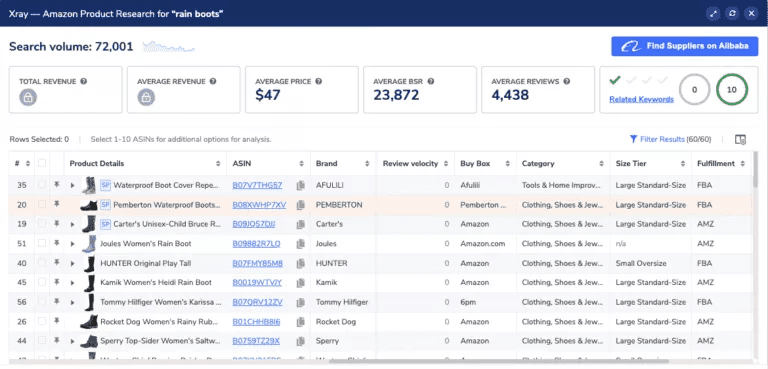Toggle the select-all checkbox in table header
Image resolution: width=768 pixels, height=369 pixels.
[x=42, y=163]
